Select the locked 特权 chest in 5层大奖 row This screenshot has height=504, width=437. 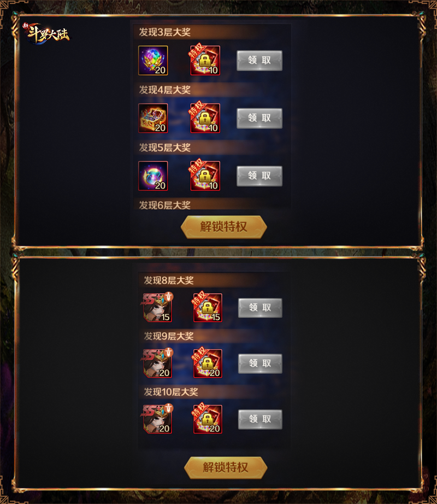click(205, 176)
